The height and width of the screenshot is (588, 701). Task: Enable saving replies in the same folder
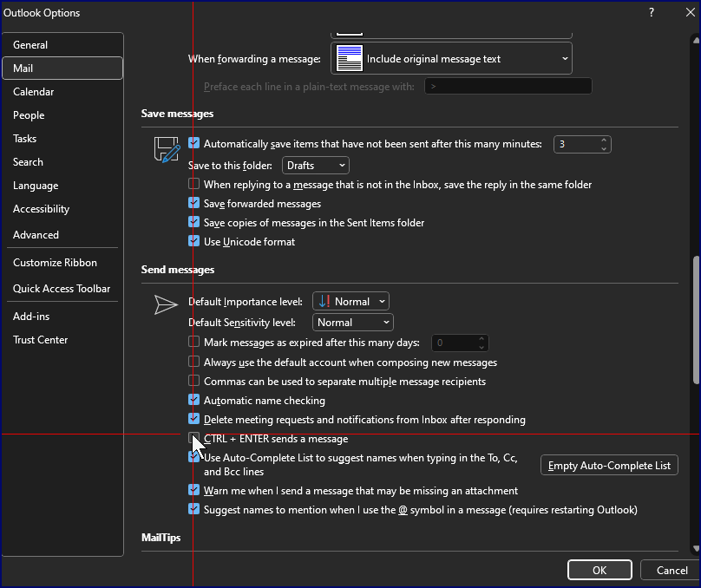[x=193, y=184]
